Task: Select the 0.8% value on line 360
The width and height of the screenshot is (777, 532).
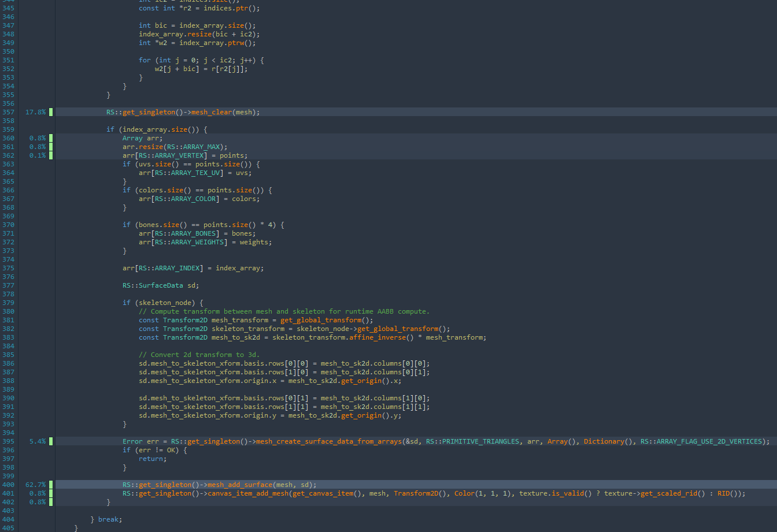Action: click(x=38, y=138)
